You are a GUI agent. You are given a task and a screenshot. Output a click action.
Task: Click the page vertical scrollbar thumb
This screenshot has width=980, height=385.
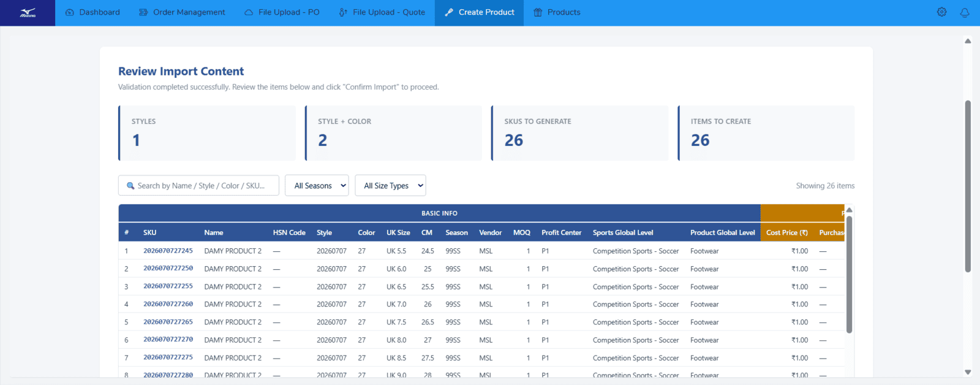pyautogui.click(x=968, y=186)
